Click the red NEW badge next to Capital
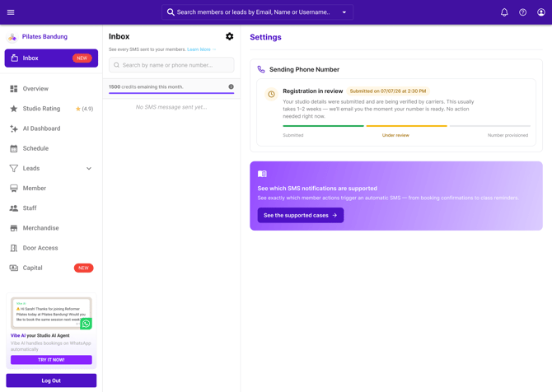The image size is (552, 392). tap(83, 268)
